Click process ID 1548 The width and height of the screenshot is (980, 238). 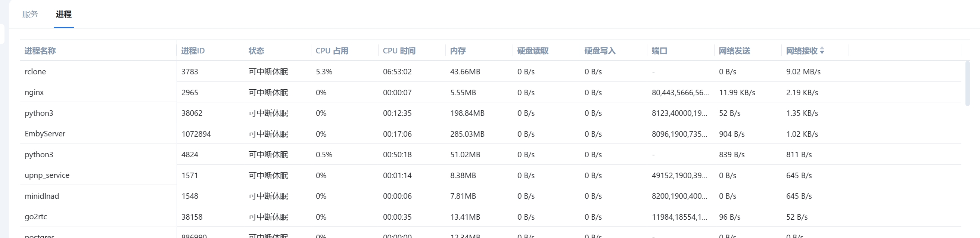pyautogui.click(x=190, y=196)
